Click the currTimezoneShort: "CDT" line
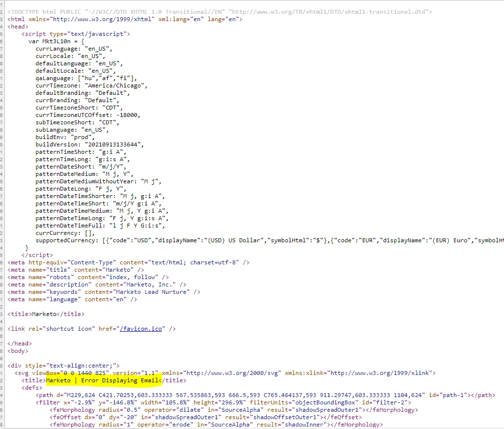The width and height of the screenshot is (504, 429). pos(79,108)
